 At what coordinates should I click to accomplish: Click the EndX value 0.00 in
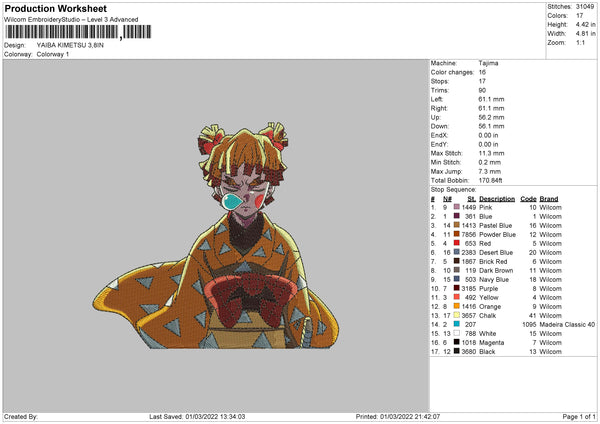pos(488,135)
